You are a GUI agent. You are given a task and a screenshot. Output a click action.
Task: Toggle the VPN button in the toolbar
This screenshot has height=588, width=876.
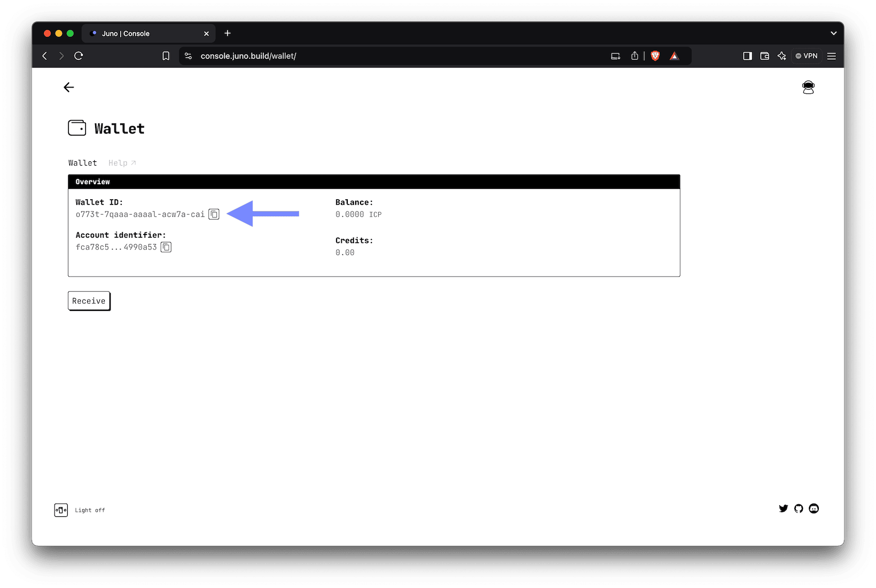(807, 56)
